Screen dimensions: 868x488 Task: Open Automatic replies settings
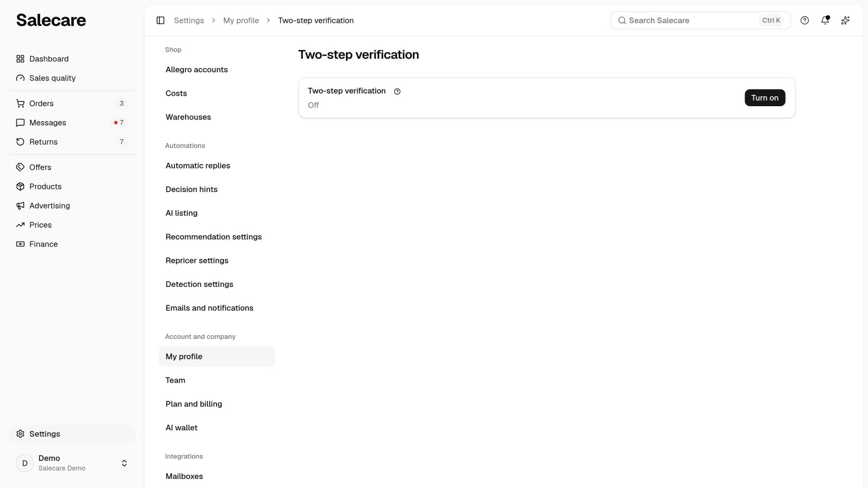(x=217, y=166)
